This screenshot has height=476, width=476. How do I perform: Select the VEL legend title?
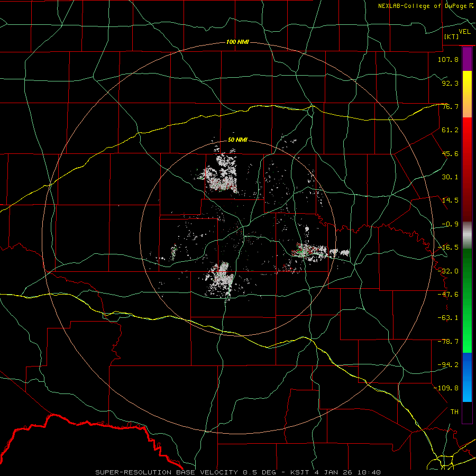click(x=464, y=32)
